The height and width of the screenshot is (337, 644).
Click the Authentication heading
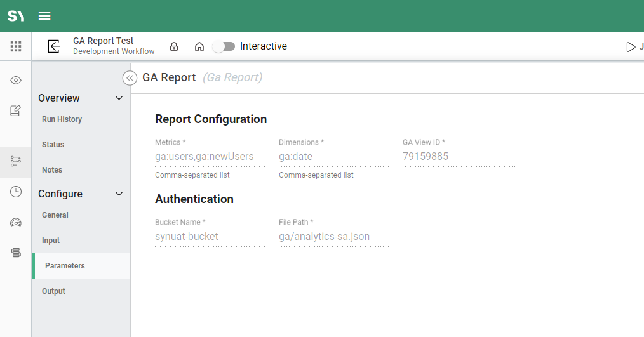click(x=194, y=199)
